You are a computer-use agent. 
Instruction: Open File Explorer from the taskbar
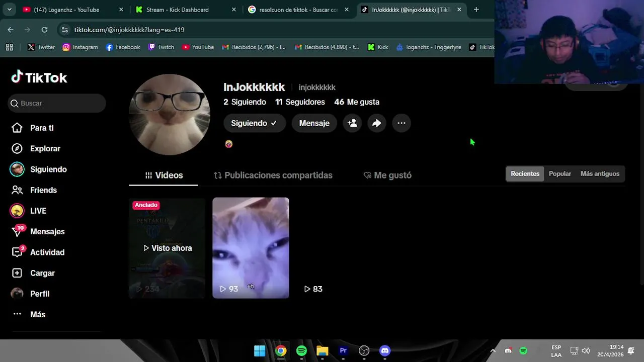[323, 351]
